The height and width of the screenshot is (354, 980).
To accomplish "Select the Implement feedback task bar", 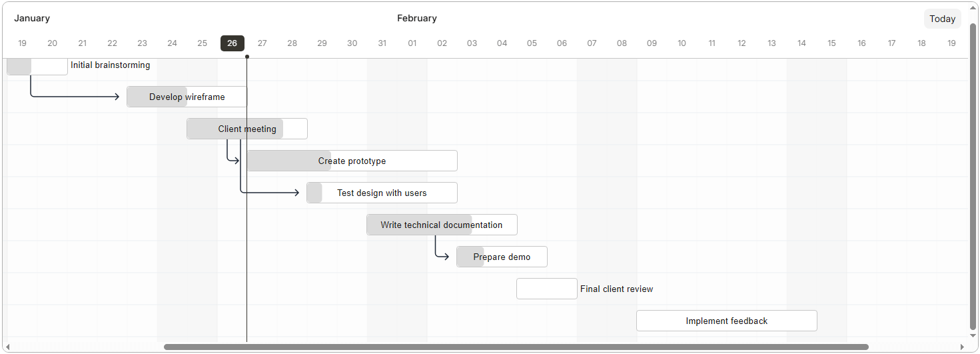I will pos(726,321).
